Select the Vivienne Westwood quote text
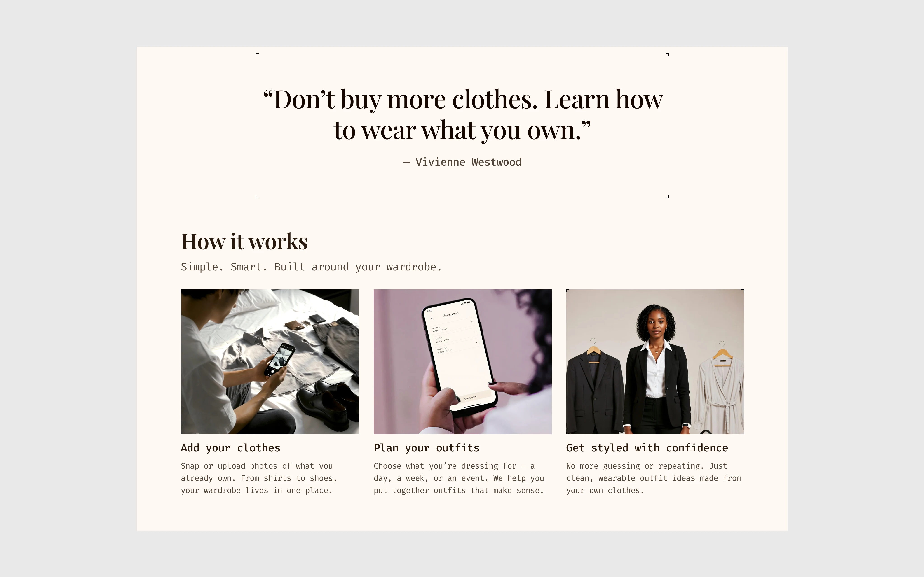This screenshot has width=924, height=577. pos(463,114)
